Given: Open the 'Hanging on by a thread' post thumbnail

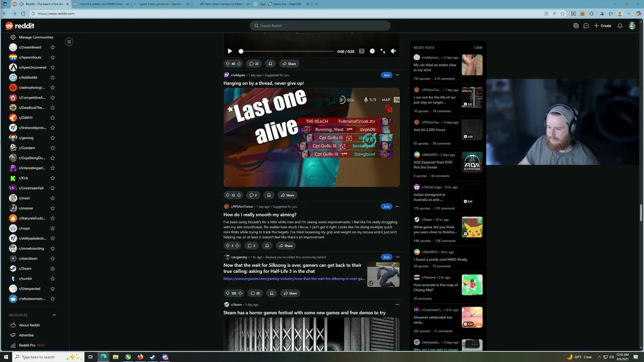Looking at the screenshot, I should pyautogui.click(x=311, y=137).
